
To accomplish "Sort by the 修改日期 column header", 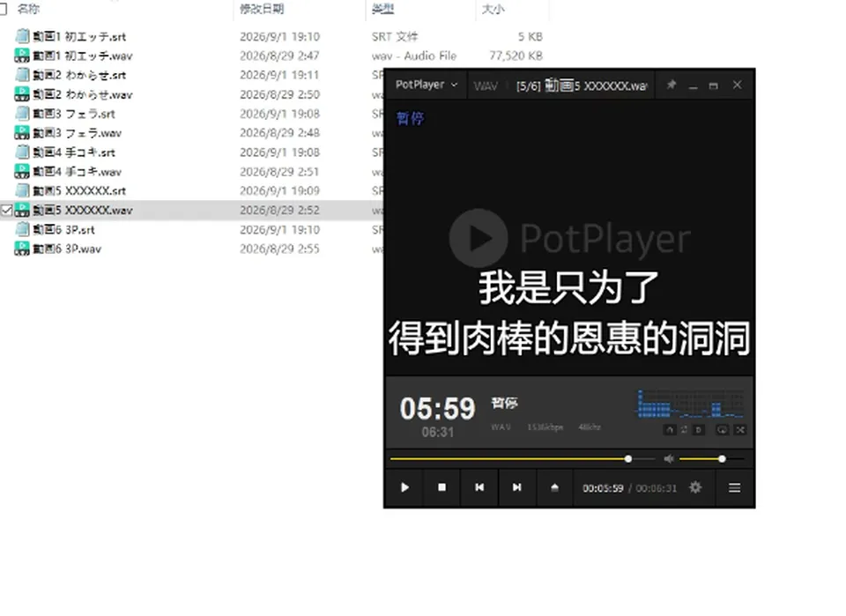I will [262, 9].
